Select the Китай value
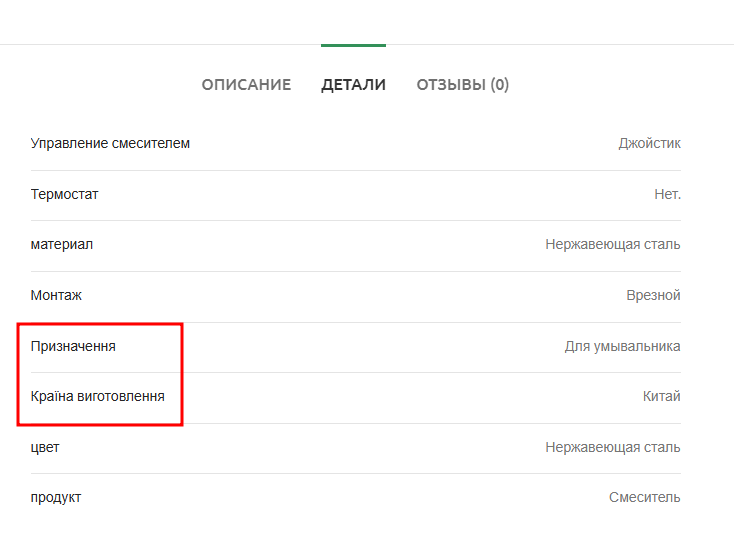The image size is (734, 548). [x=661, y=396]
